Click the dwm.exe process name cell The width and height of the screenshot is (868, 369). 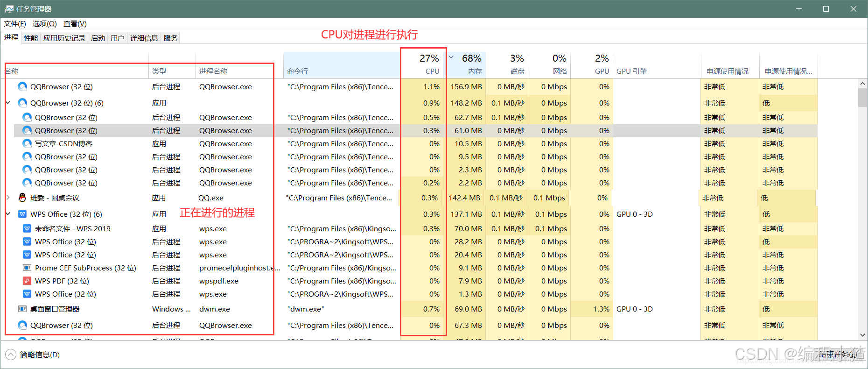[x=215, y=309]
